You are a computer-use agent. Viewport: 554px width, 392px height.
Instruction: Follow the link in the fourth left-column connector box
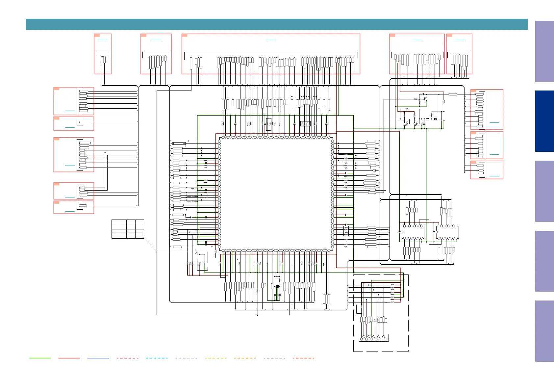coord(70,197)
